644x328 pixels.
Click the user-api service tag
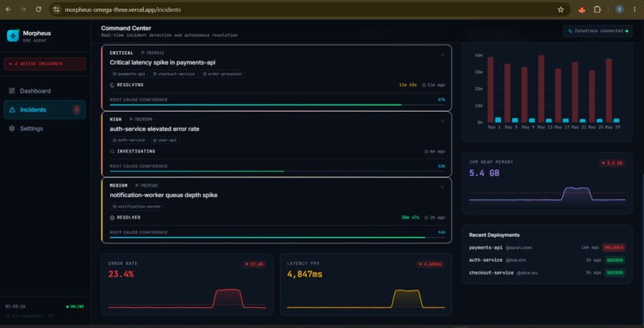(x=165, y=140)
